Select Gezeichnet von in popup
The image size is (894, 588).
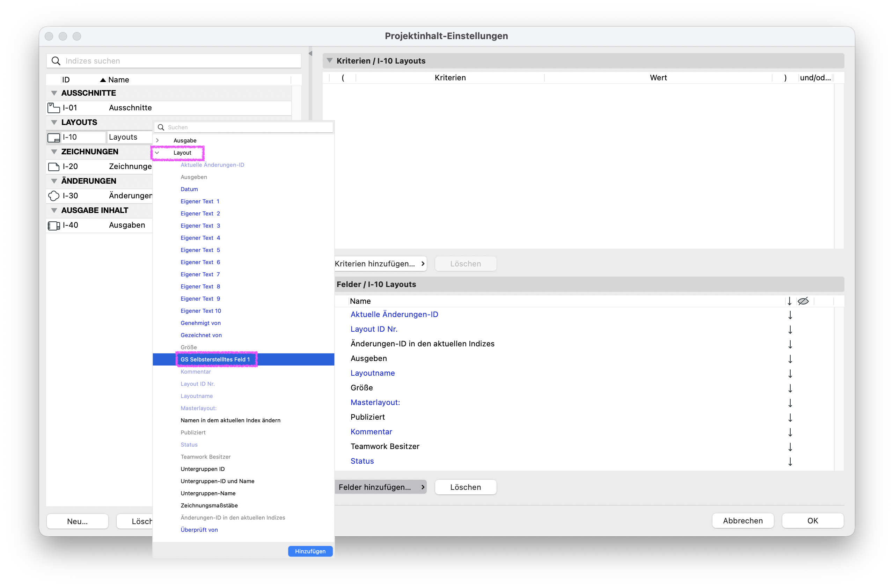click(x=201, y=335)
